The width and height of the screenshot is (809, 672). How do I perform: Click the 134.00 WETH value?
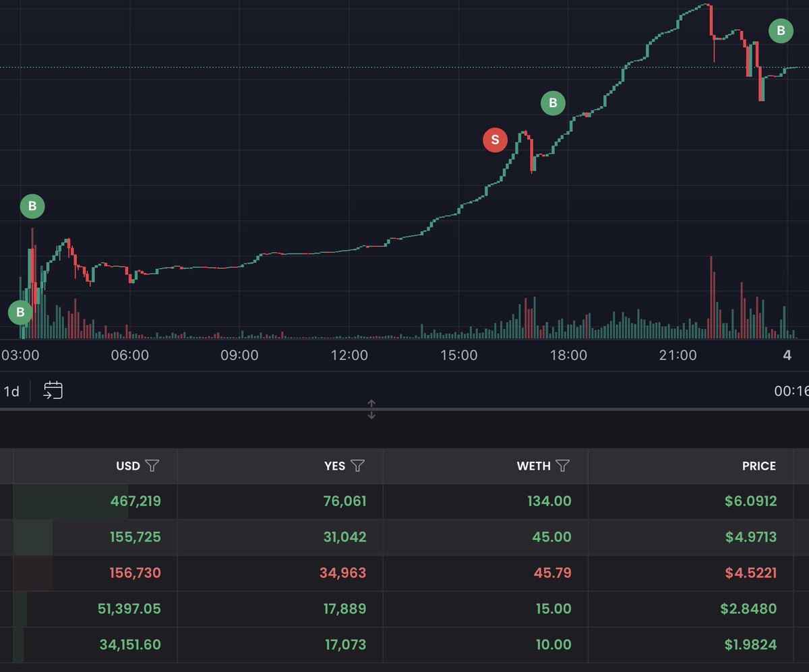point(549,501)
